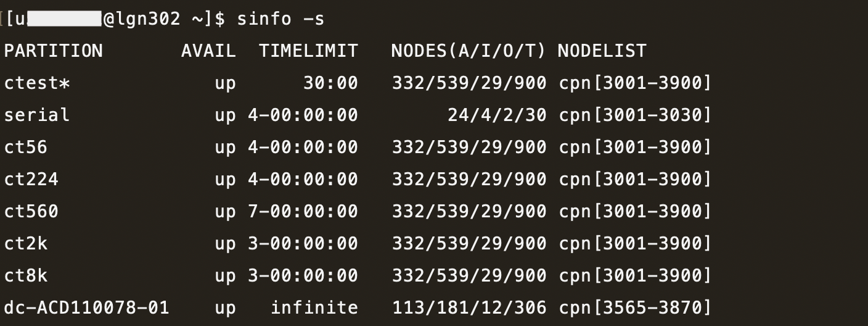This screenshot has height=326, width=868.
Task: Click the PARTITION column header
Action: [54, 51]
